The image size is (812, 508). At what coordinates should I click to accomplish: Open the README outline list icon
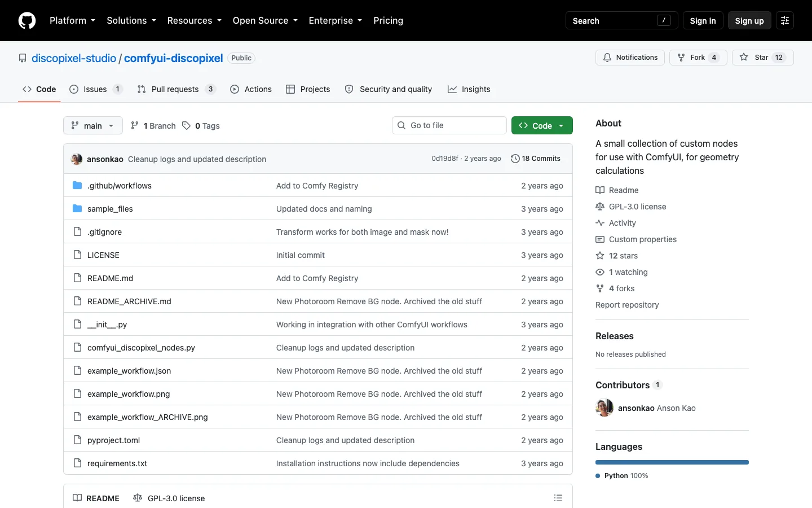pyautogui.click(x=558, y=498)
